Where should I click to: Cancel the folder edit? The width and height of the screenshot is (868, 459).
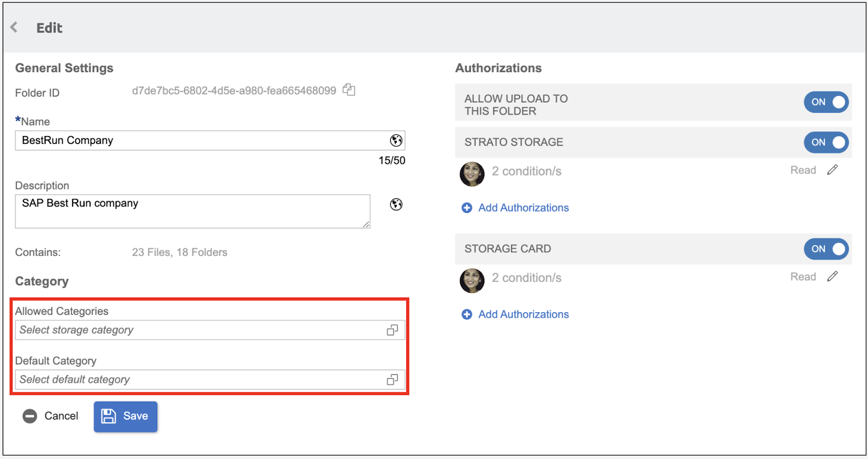point(51,416)
